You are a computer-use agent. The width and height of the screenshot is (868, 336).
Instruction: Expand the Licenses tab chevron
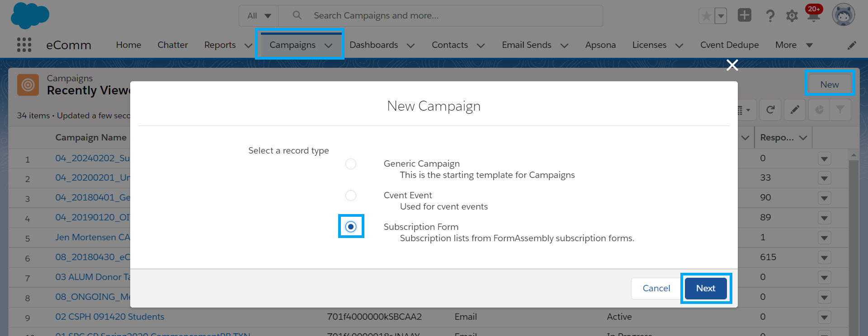coord(679,45)
